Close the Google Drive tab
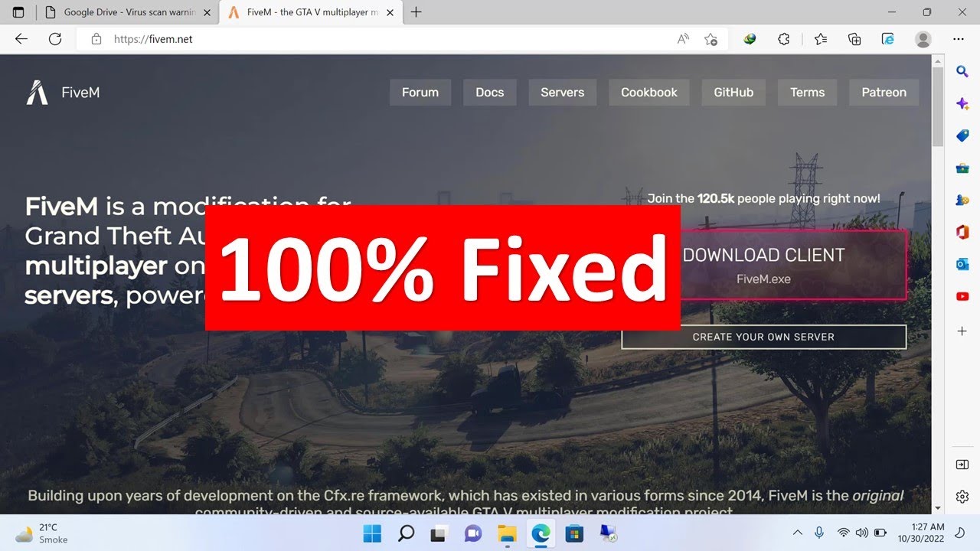Viewport: 980px width, 551px height. click(207, 12)
